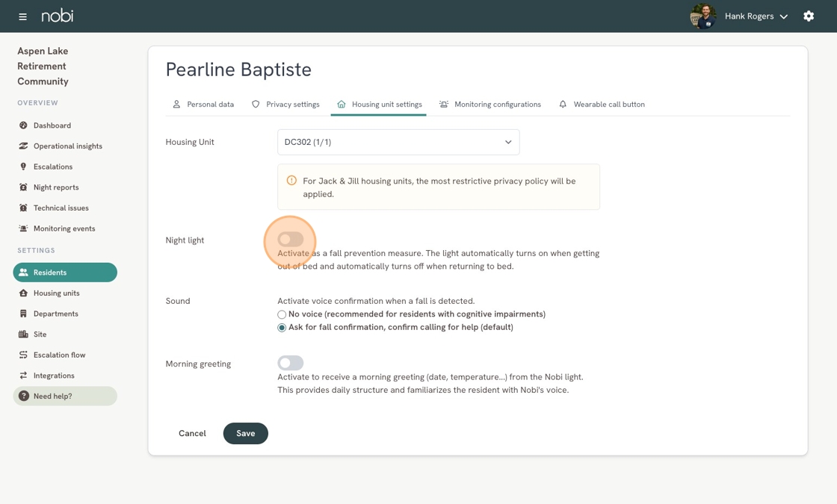Choose Ask for fall confirmation radio button
The height and width of the screenshot is (504, 837).
pyautogui.click(x=282, y=328)
